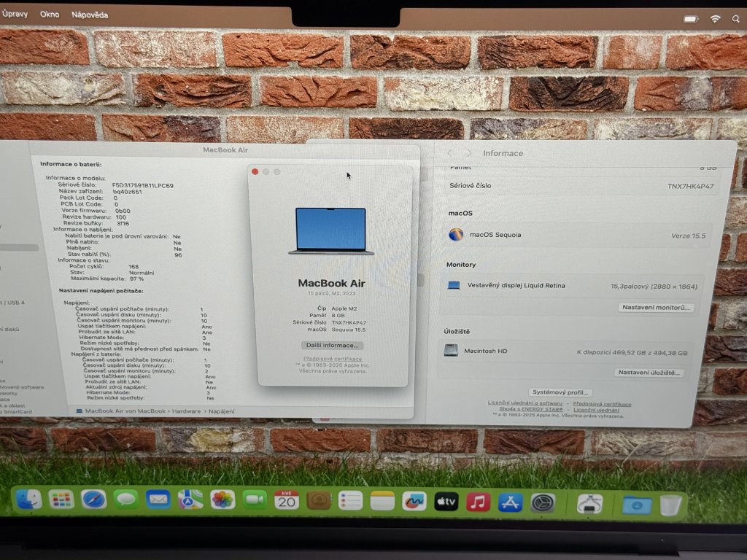Click 'Apple M2' chip value in About window
The width and height of the screenshot is (747, 560).
344,308
